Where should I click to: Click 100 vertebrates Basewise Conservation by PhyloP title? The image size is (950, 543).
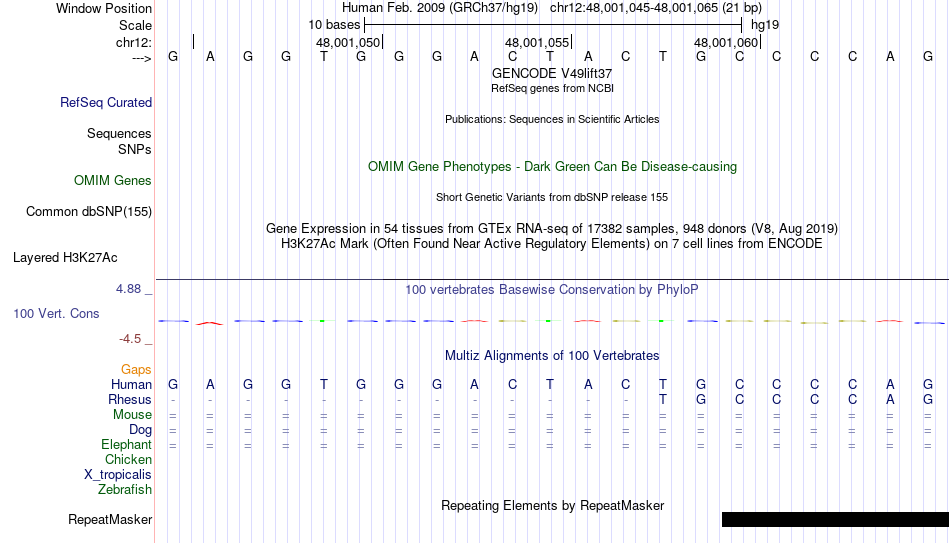(x=552, y=290)
